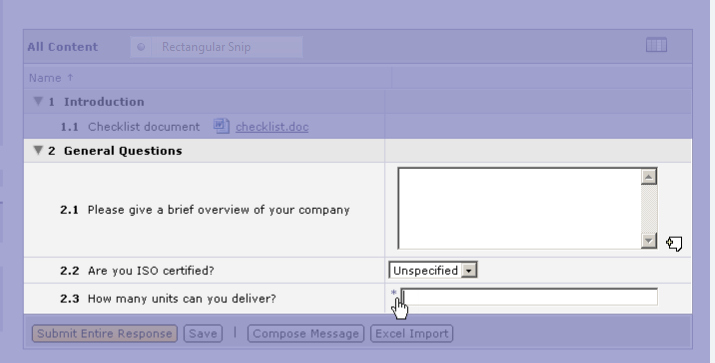Click the Save button

click(x=203, y=333)
